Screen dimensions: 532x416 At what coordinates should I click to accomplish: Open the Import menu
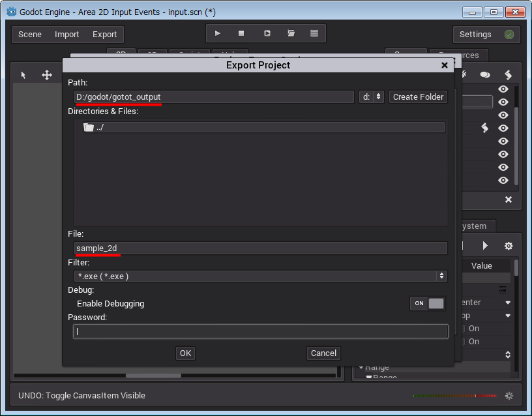click(x=66, y=35)
